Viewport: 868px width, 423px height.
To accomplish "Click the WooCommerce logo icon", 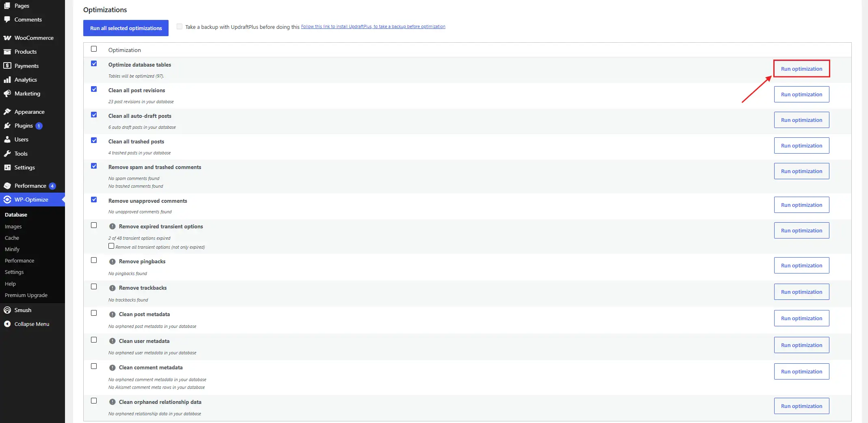I will [x=7, y=38].
